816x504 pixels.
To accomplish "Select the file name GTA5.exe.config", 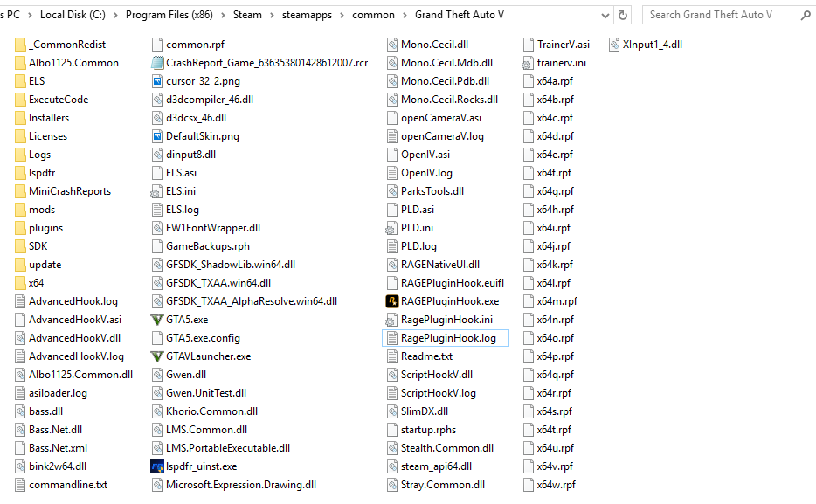I will pyautogui.click(x=203, y=338).
